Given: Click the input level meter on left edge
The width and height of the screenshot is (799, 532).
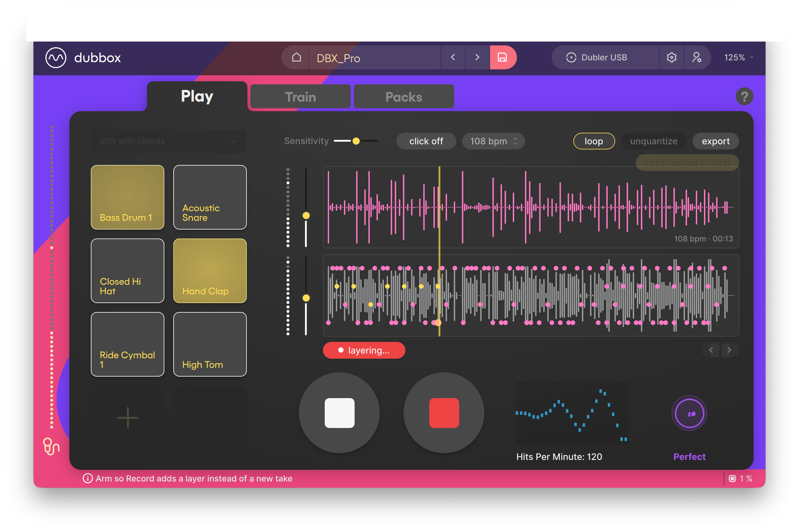Looking at the screenshot, I should pos(52,277).
